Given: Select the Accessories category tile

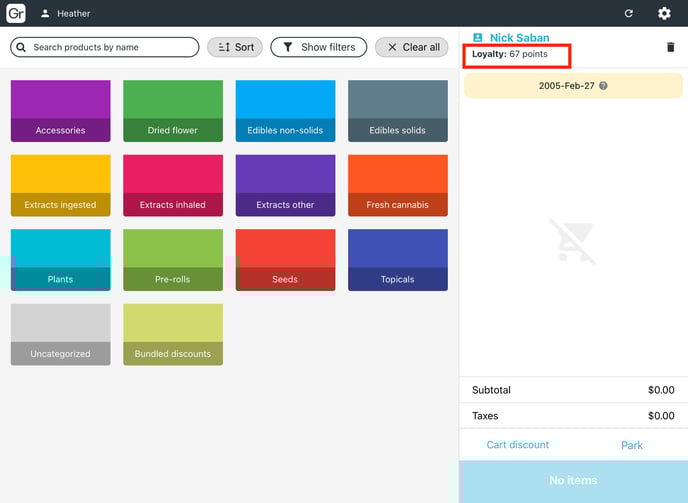Looking at the screenshot, I should click(x=60, y=110).
